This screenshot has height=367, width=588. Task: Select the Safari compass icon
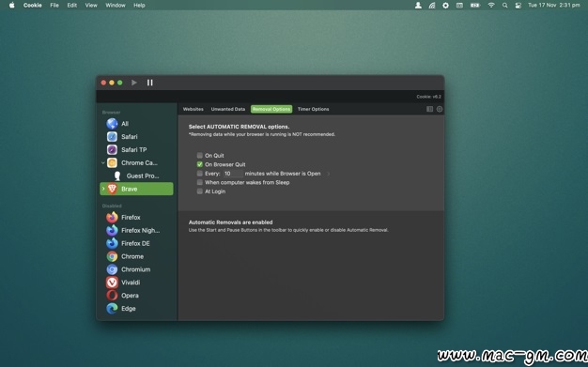pyautogui.click(x=112, y=137)
